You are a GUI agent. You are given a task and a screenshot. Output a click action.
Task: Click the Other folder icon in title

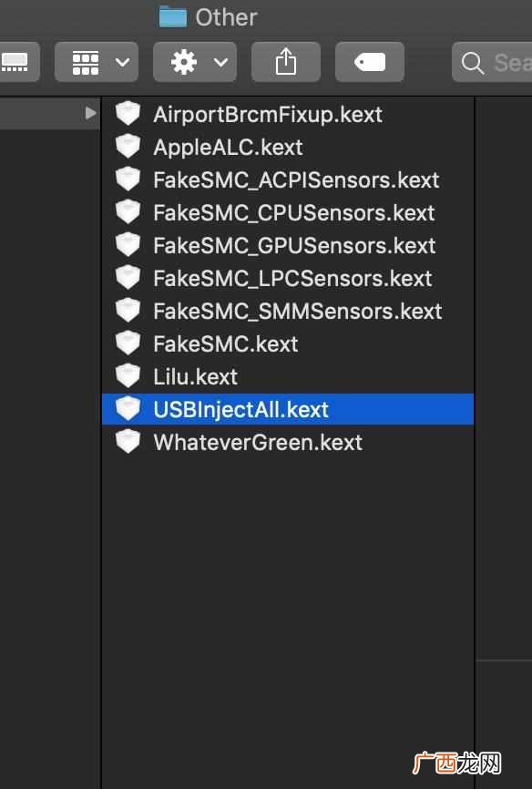tap(173, 17)
